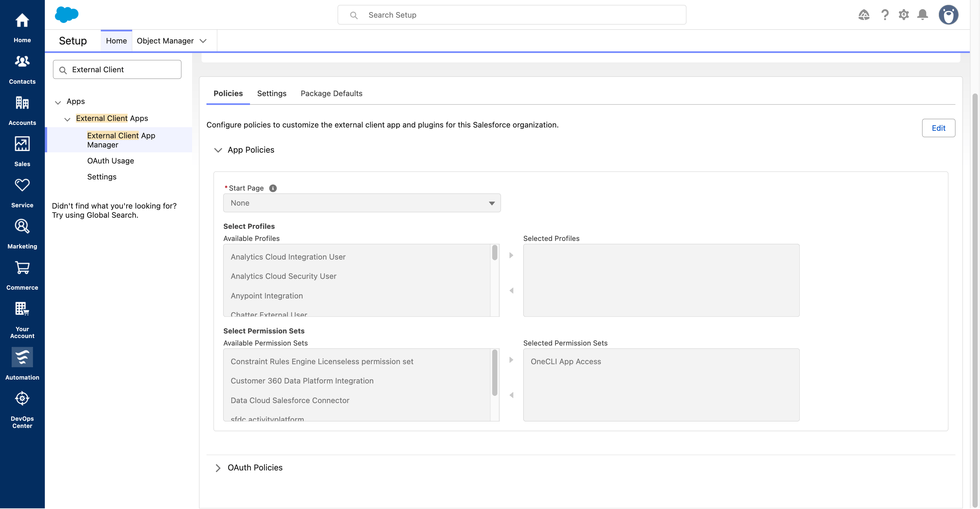980x509 pixels.
Task: Open Your Account in the left navigation
Action: (22, 320)
